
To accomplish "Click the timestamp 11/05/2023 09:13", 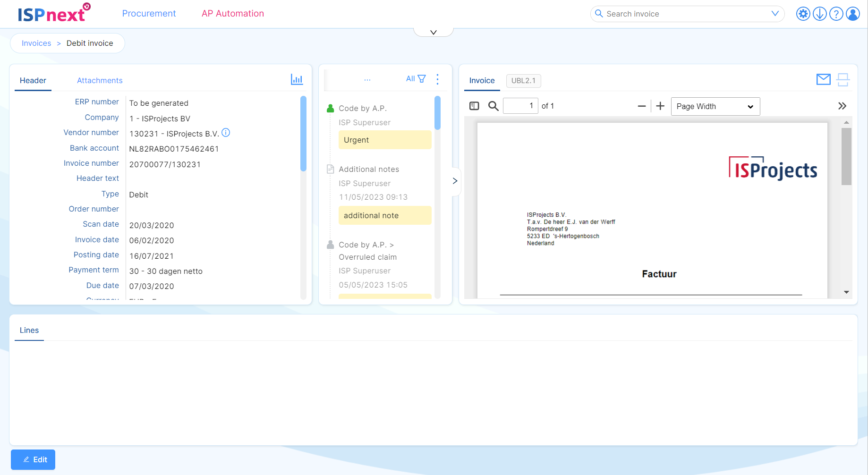I will click(373, 197).
